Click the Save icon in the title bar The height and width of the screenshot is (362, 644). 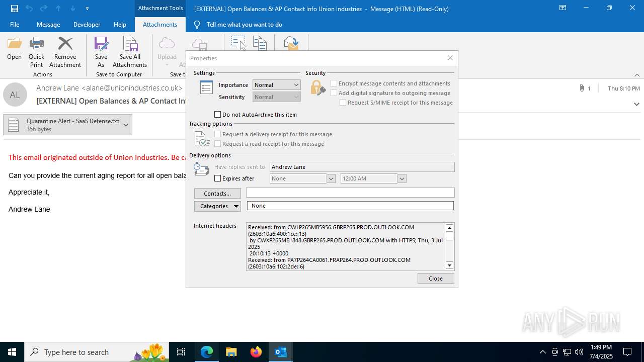(x=15, y=8)
